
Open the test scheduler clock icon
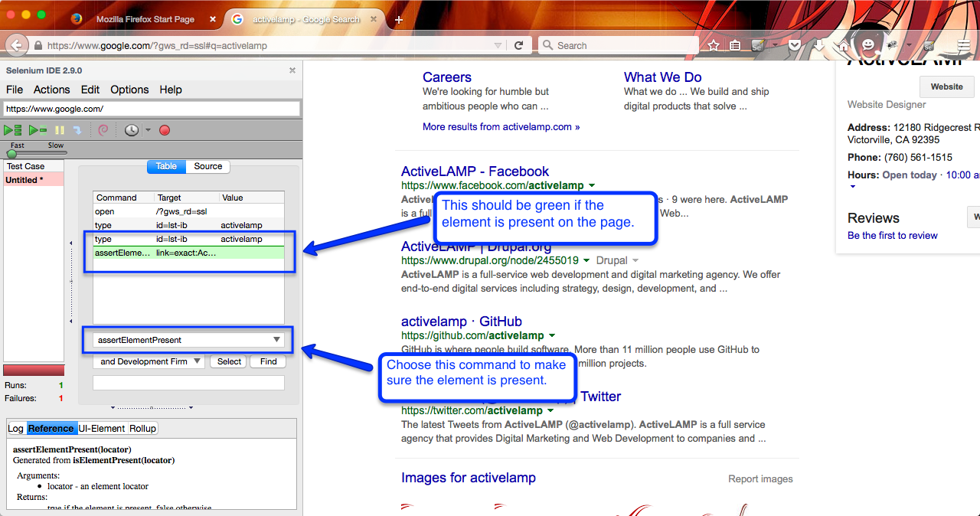(132, 130)
